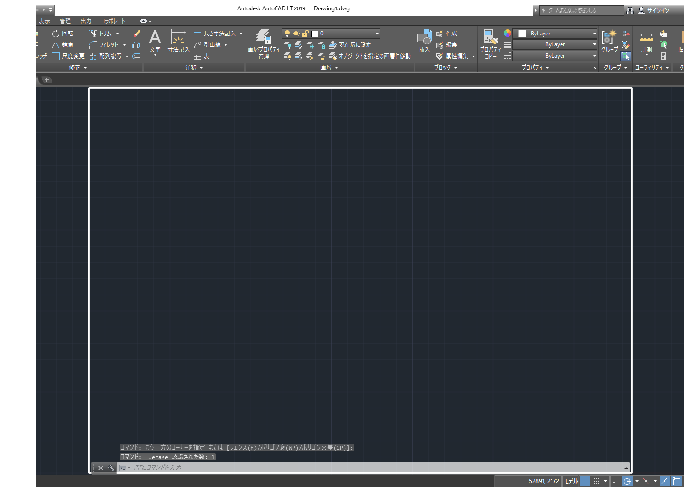Expand the Utilities (ユーティリティ) panel
697x489 pixels.
point(652,68)
